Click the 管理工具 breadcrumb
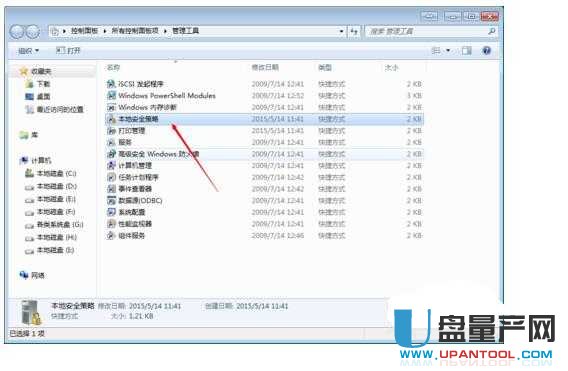This screenshot has width=568, height=371. 185,31
